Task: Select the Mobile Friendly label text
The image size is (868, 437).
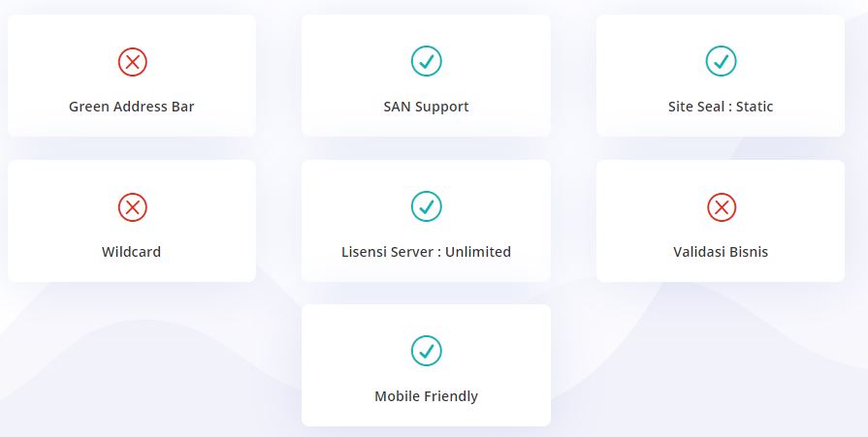Action: coord(426,396)
